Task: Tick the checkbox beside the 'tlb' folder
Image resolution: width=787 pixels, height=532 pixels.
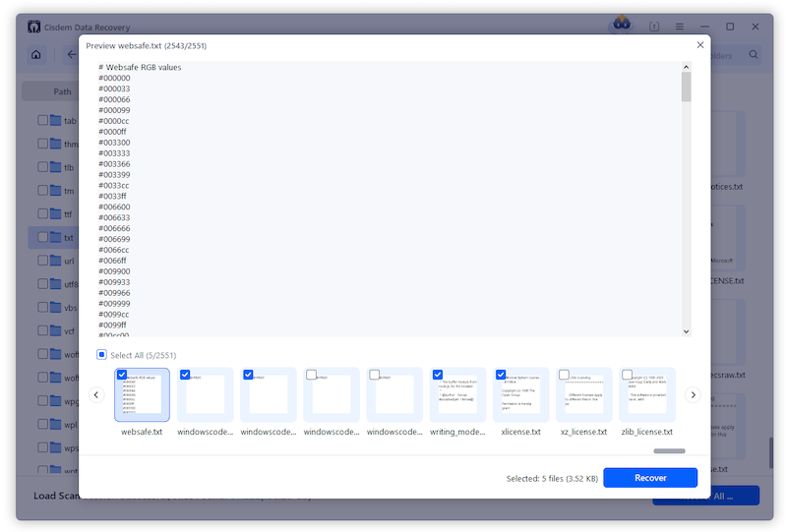Action: [x=42, y=166]
